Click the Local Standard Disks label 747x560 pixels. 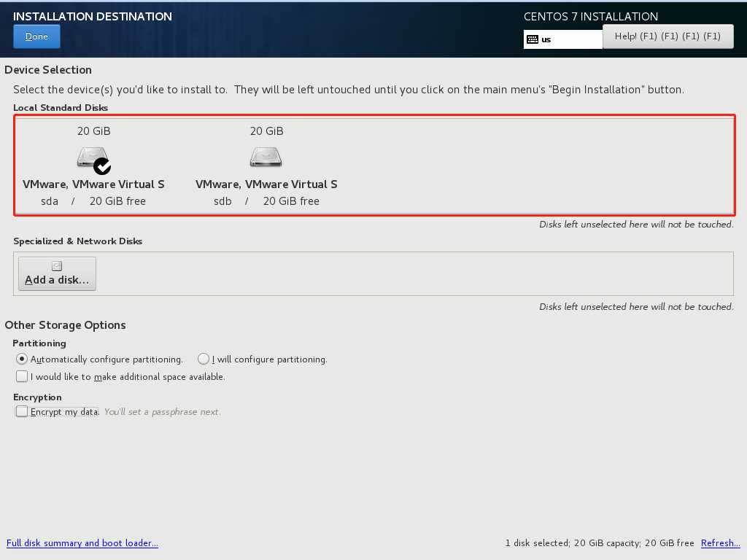coord(61,108)
